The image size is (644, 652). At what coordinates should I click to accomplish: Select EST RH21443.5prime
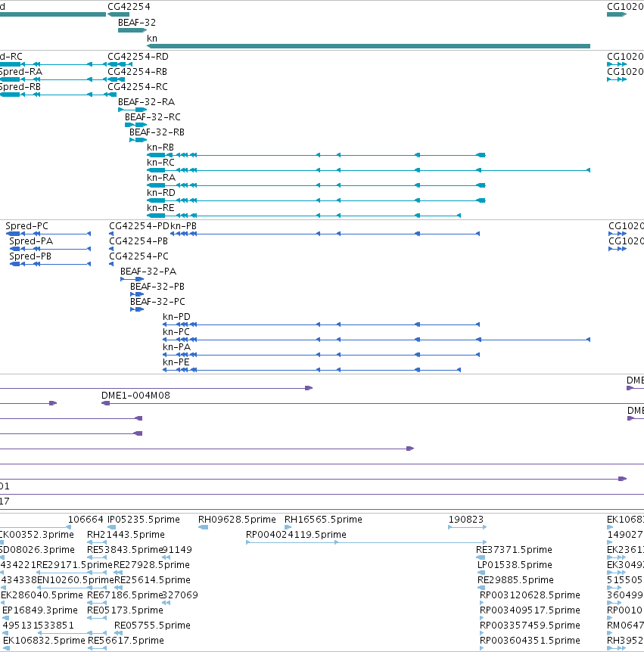click(97, 542)
